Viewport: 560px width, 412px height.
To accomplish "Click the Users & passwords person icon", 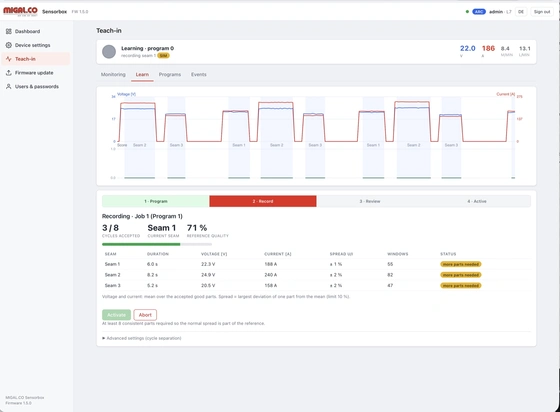I will (9, 86).
